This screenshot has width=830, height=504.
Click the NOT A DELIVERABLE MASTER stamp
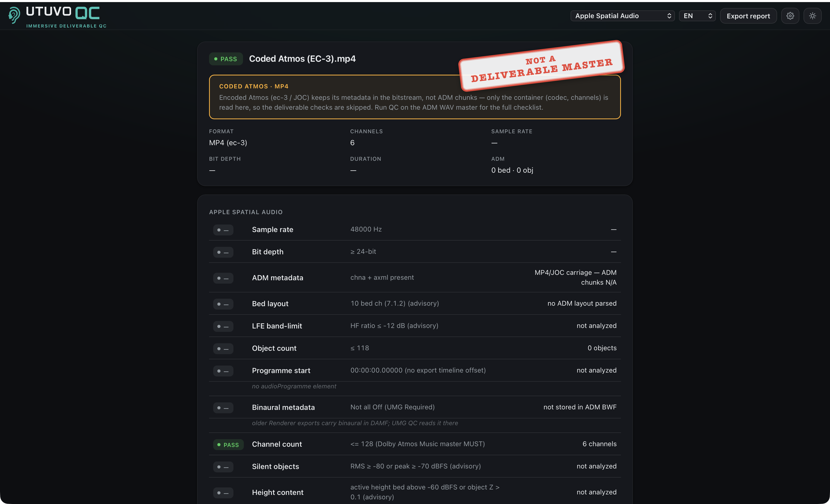[542, 66]
